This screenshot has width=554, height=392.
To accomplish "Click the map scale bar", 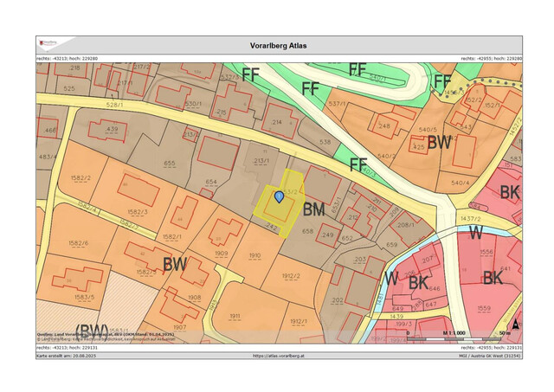I will (x=450, y=339).
